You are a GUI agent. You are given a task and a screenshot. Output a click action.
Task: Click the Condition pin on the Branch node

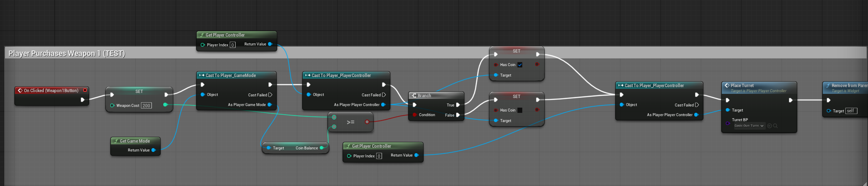[415, 114]
